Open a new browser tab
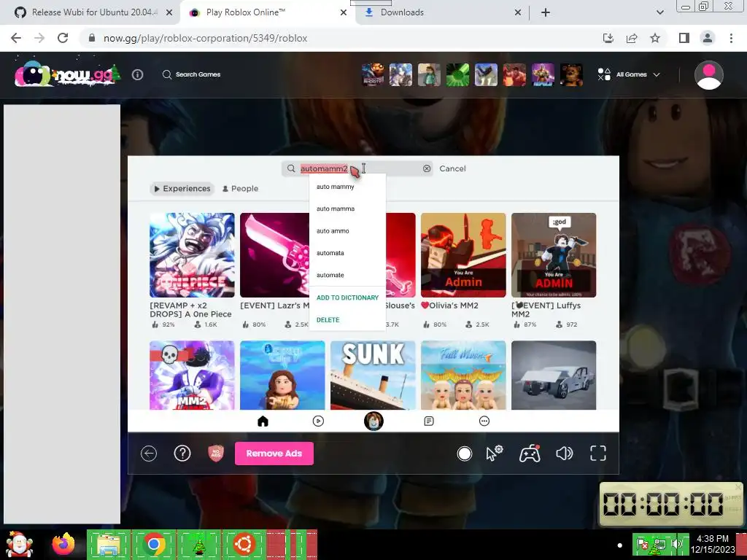This screenshot has width=747, height=560. pyautogui.click(x=546, y=13)
